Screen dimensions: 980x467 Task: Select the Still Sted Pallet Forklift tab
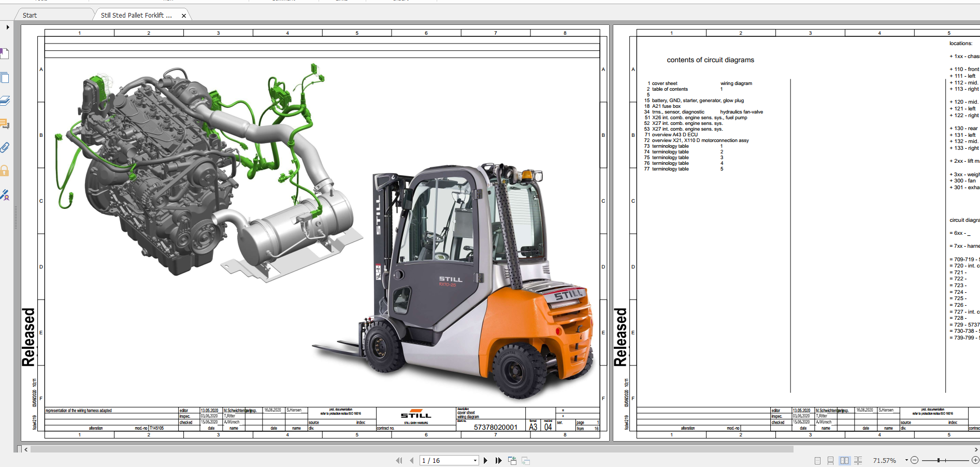point(137,15)
